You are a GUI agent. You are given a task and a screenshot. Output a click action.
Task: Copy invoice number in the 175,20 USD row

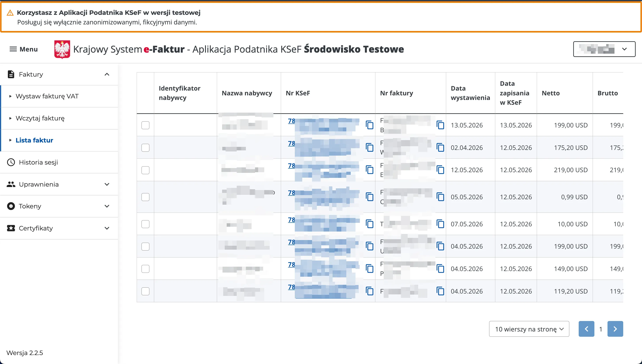(x=440, y=148)
